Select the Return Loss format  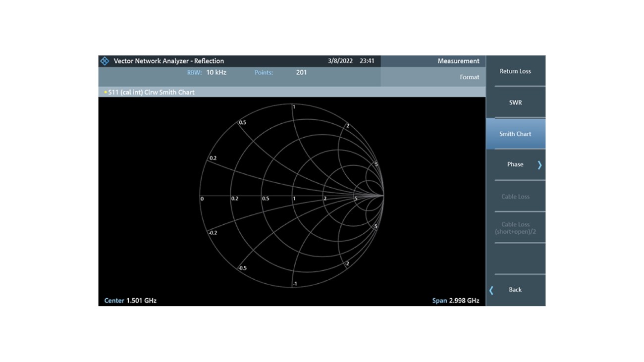pos(515,71)
